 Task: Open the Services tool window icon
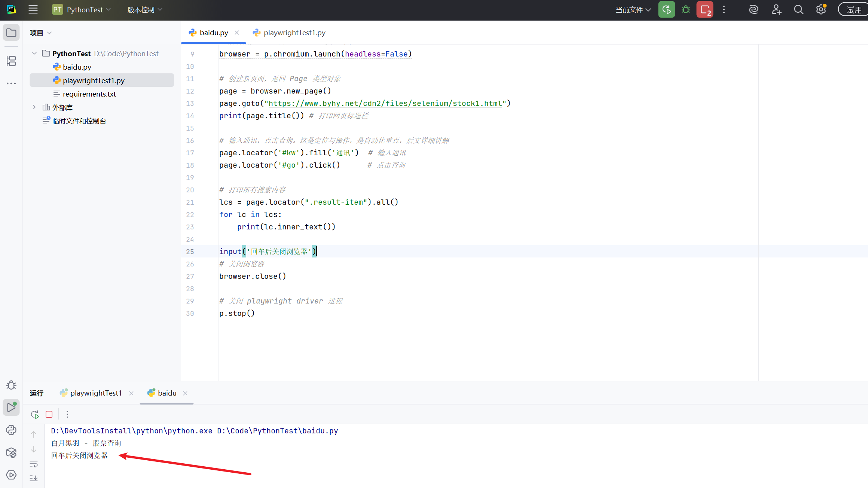[11, 475]
